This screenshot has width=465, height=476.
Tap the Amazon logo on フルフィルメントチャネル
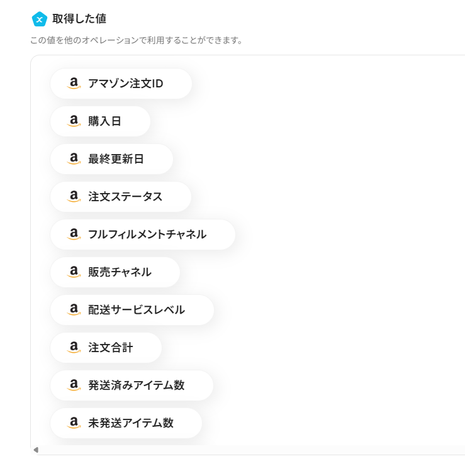(x=74, y=235)
